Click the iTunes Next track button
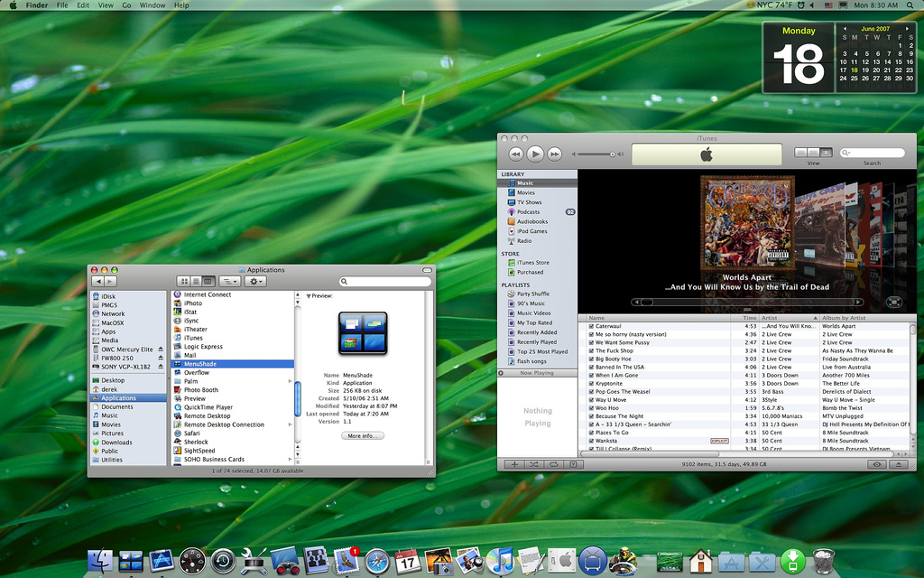Image resolution: width=924 pixels, height=578 pixels. tap(555, 154)
